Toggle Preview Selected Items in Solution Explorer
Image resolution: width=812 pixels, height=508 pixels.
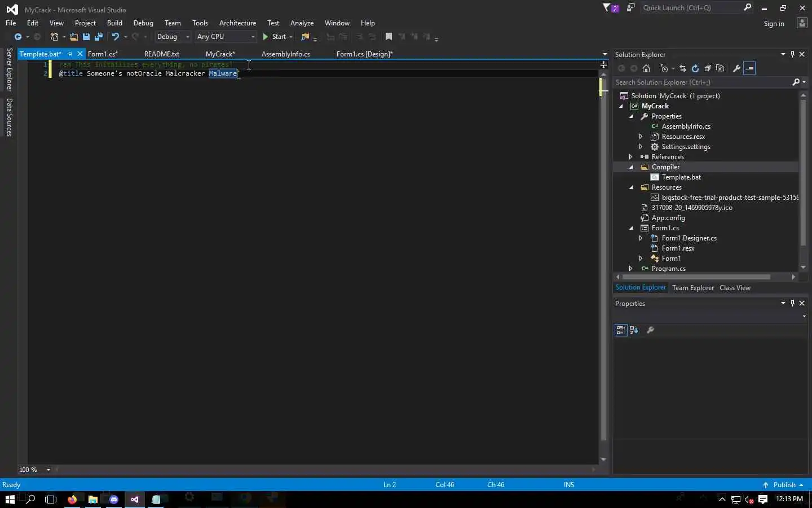coord(749,68)
